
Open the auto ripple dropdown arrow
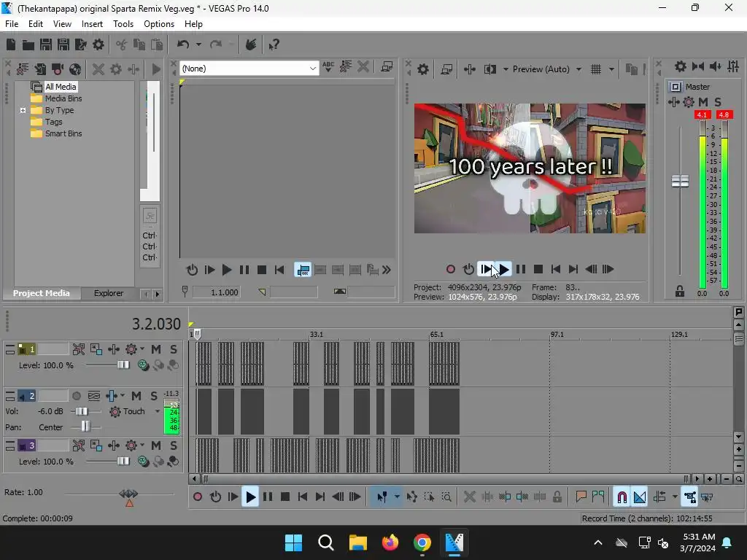[675, 497]
